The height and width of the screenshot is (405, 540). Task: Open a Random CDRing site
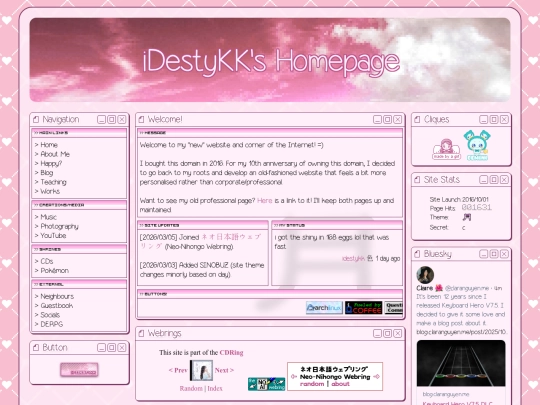(x=191, y=388)
